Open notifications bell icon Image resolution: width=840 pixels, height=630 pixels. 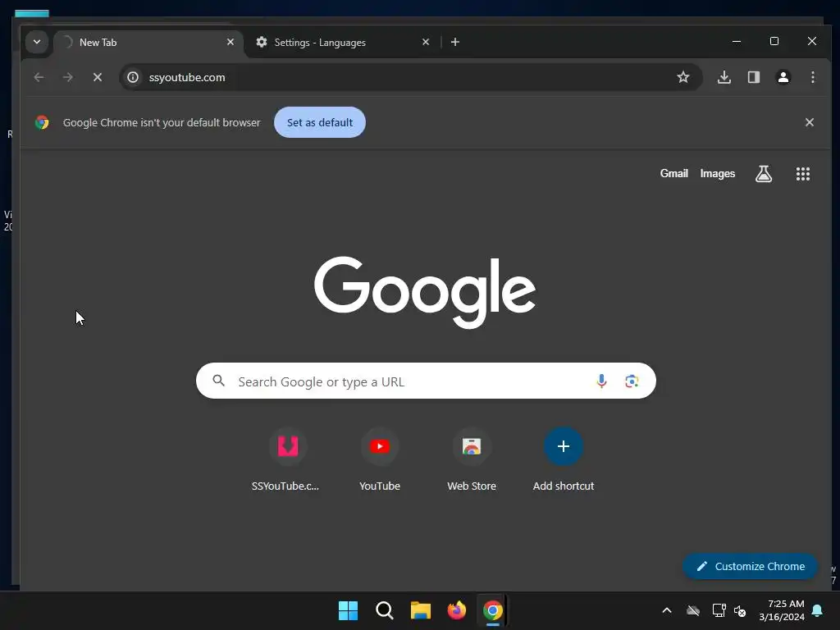(x=818, y=610)
